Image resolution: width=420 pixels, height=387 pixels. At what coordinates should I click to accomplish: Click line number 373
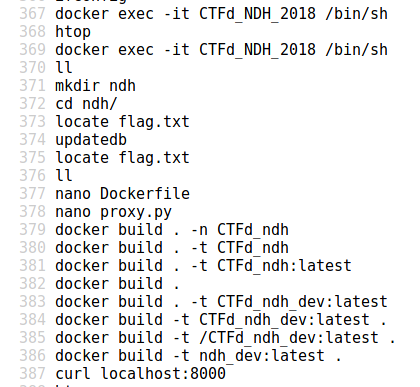click(x=32, y=122)
